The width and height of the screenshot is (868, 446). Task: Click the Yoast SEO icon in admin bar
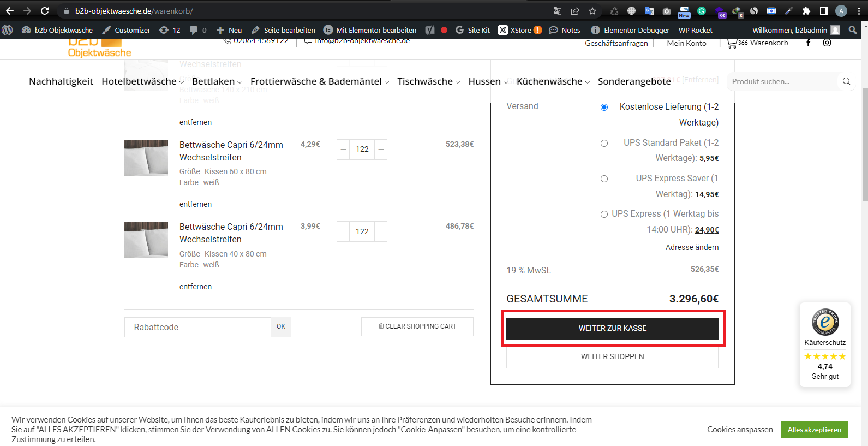pyautogui.click(x=430, y=30)
